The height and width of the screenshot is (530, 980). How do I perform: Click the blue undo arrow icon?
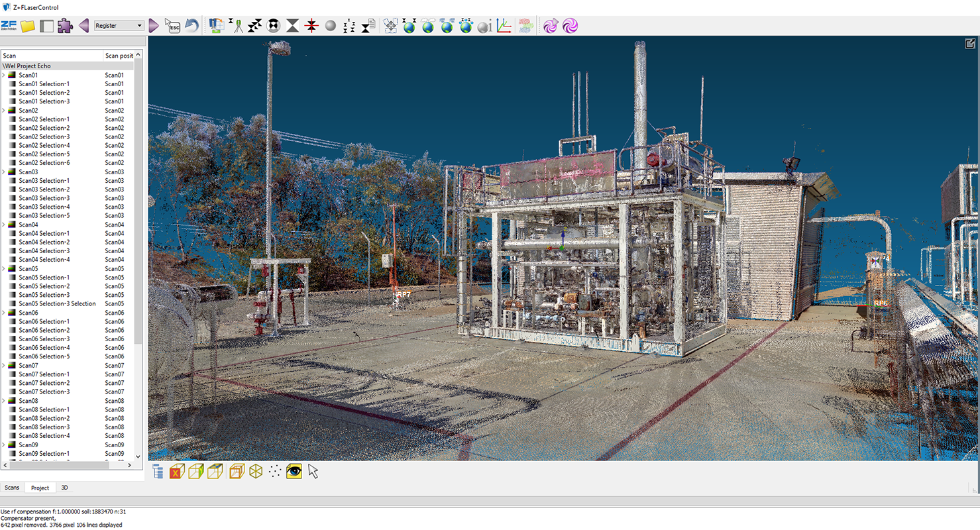tap(191, 26)
